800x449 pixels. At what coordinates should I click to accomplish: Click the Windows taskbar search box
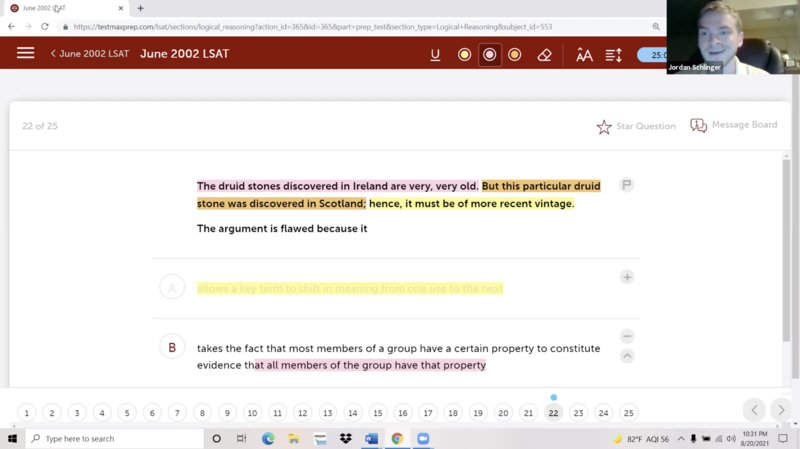click(x=115, y=439)
